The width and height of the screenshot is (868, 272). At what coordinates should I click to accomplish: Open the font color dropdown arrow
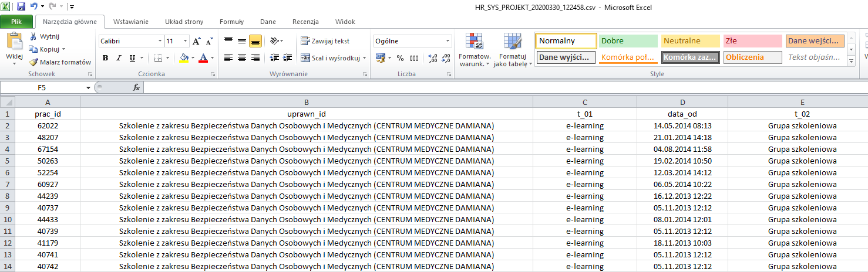(x=211, y=58)
